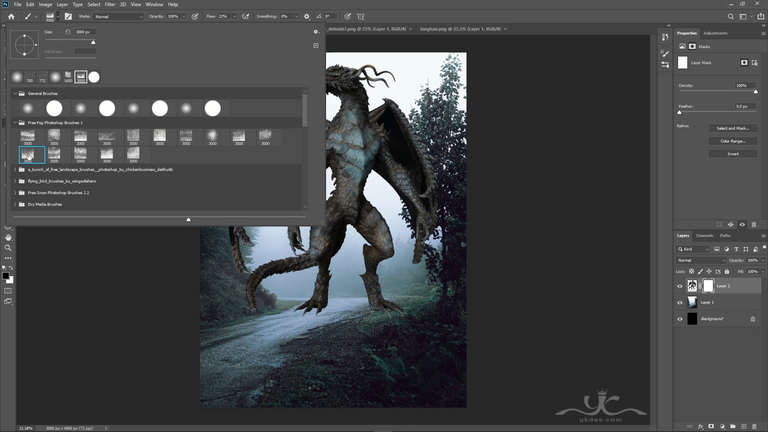Toggle lock all padlock icon
The width and height of the screenshot is (768, 432).
727,271
